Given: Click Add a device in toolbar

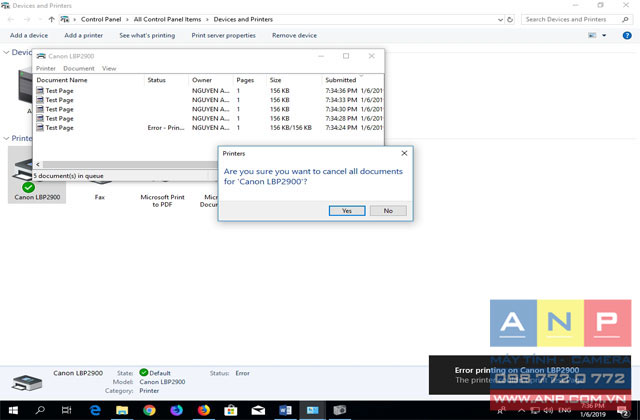Looking at the screenshot, I should pos(29,36).
